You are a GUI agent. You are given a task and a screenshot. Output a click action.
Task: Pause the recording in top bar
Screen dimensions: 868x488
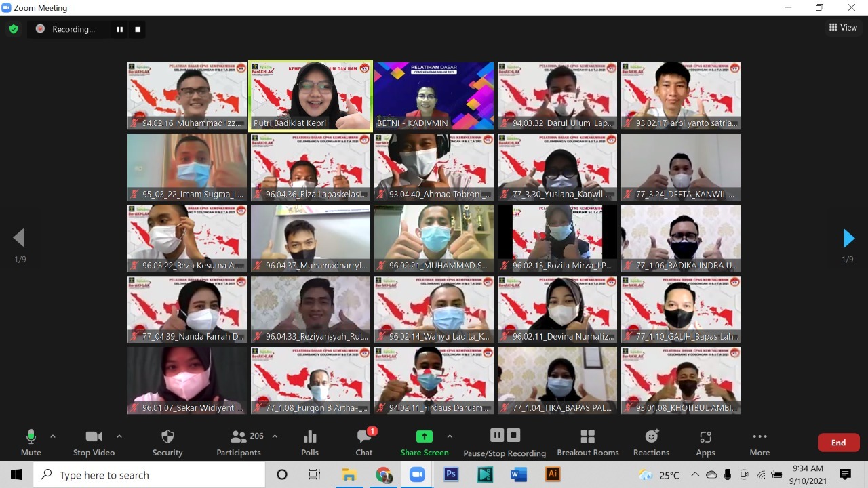pos(120,29)
